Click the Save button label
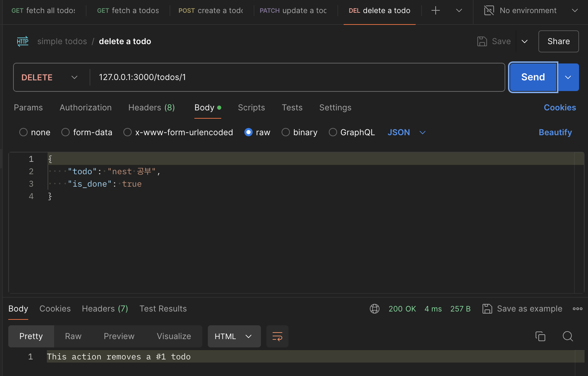The height and width of the screenshot is (376, 588). (x=501, y=41)
